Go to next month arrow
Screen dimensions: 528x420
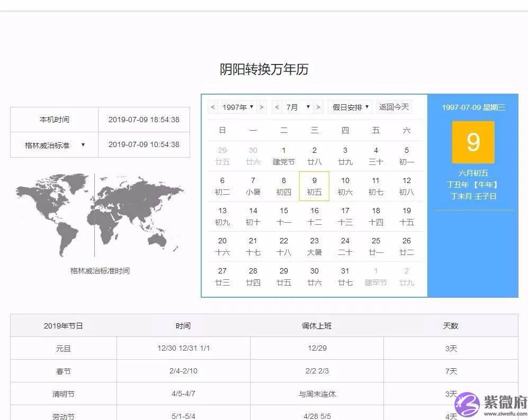pyautogui.click(x=318, y=107)
